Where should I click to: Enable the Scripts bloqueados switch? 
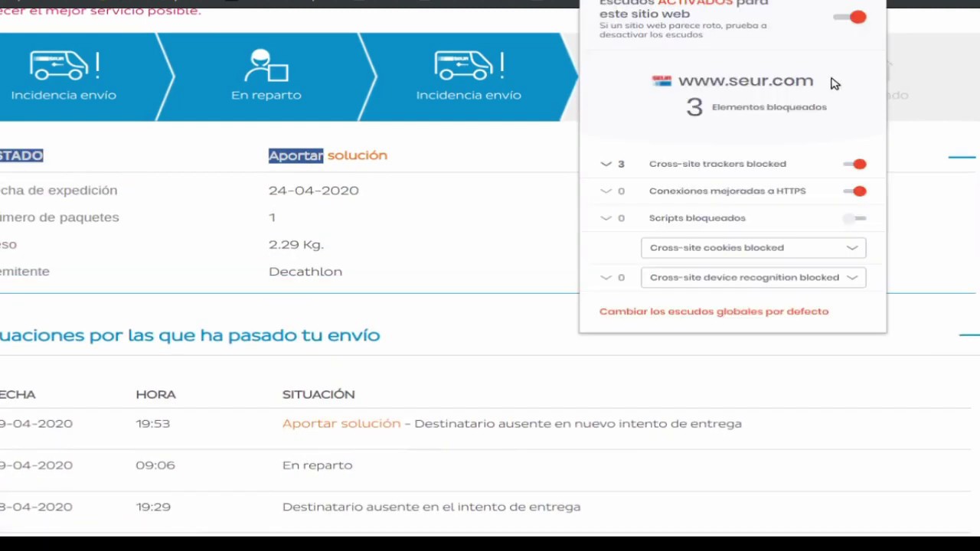click(x=854, y=219)
